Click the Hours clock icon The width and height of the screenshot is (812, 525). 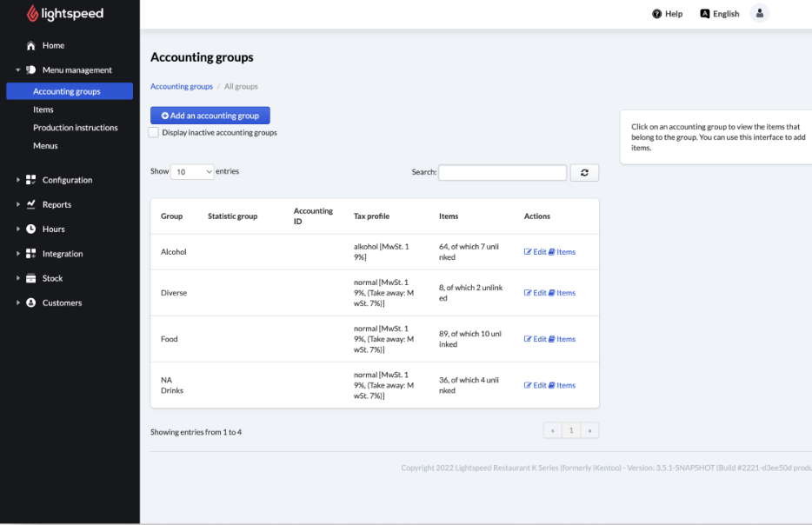click(x=31, y=229)
